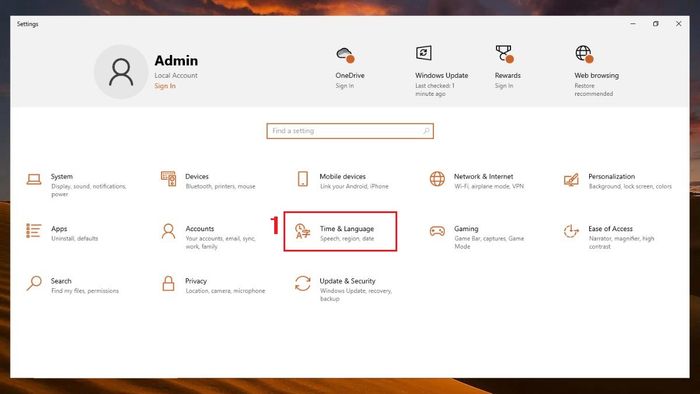
Task: Click the Admin profile avatar picture
Action: click(x=121, y=72)
